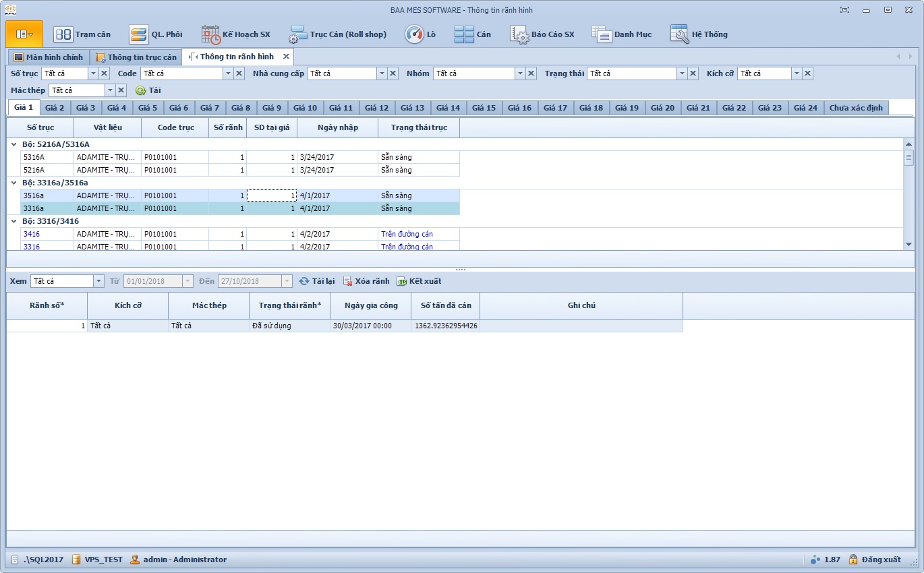The image size is (924, 573).
Task: Open the Trạm cân weighing station module
Action: click(x=82, y=34)
